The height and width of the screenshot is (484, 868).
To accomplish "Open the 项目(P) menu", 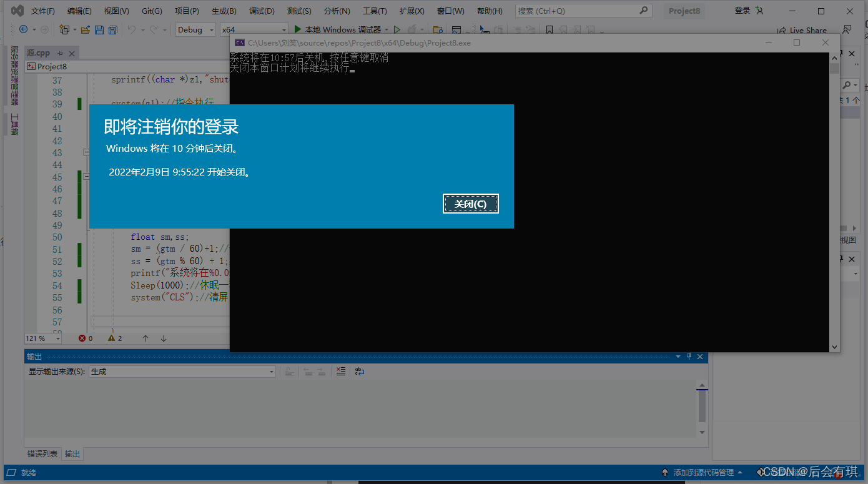I will pyautogui.click(x=187, y=11).
